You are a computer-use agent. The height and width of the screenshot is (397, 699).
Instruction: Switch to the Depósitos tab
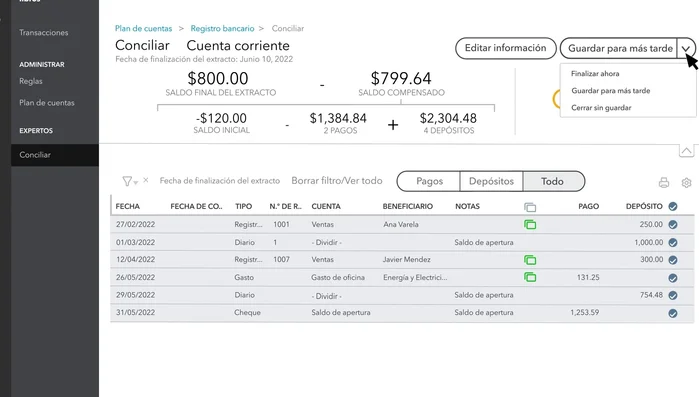[x=491, y=181]
